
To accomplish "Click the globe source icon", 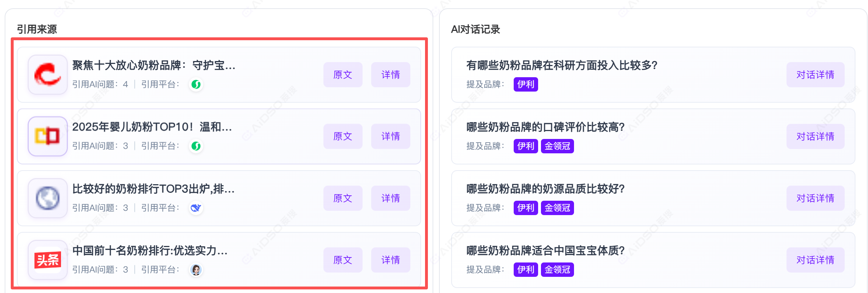I will coord(48,198).
